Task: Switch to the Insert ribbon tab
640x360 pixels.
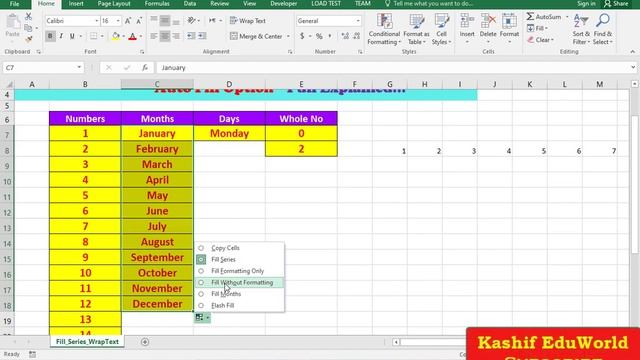Action: 76,4
